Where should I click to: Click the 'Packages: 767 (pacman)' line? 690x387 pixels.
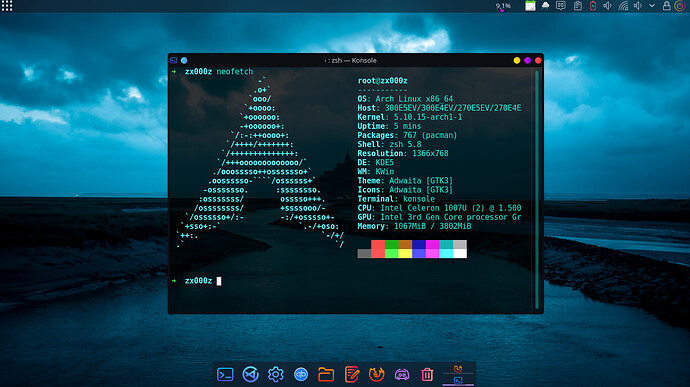[x=407, y=135]
